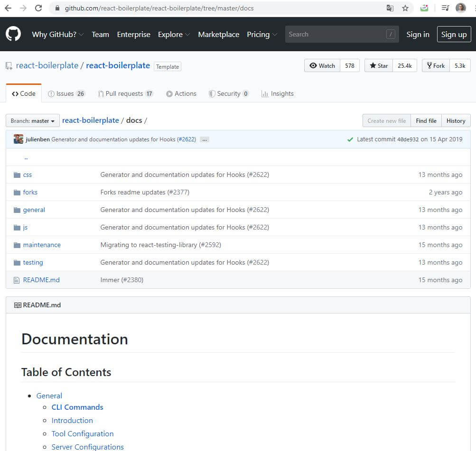This screenshot has width=476, height=451.
Task: Open the Pull requests tab
Action: point(125,93)
